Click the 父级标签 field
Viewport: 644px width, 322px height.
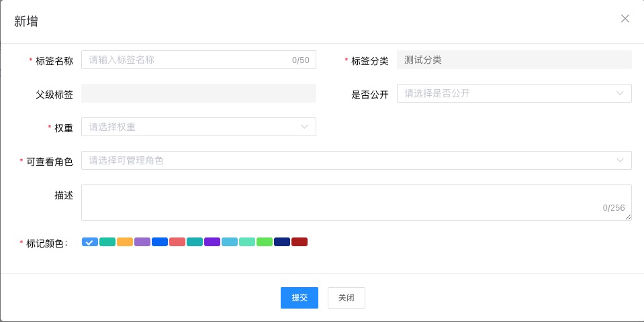[198, 93]
